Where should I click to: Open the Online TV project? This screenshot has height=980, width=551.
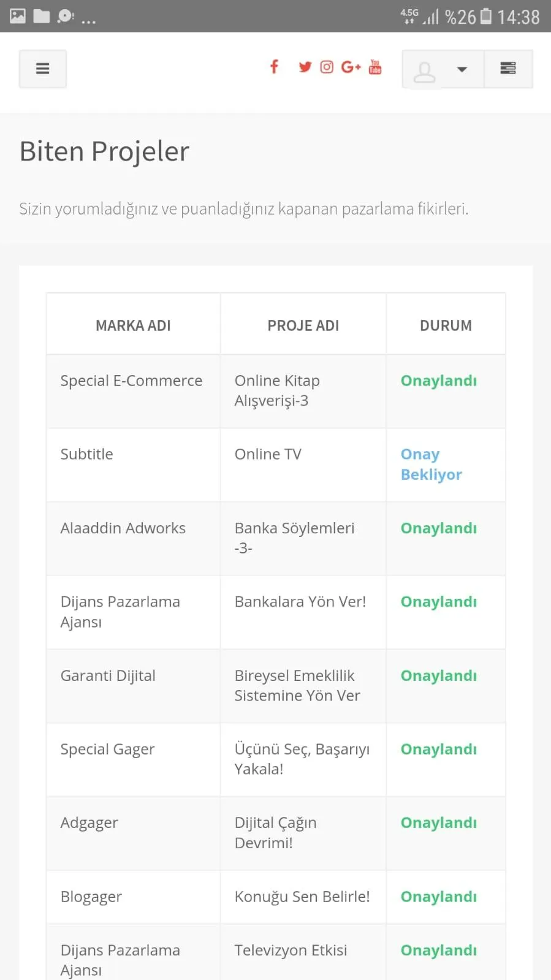pyautogui.click(x=268, y=454)
